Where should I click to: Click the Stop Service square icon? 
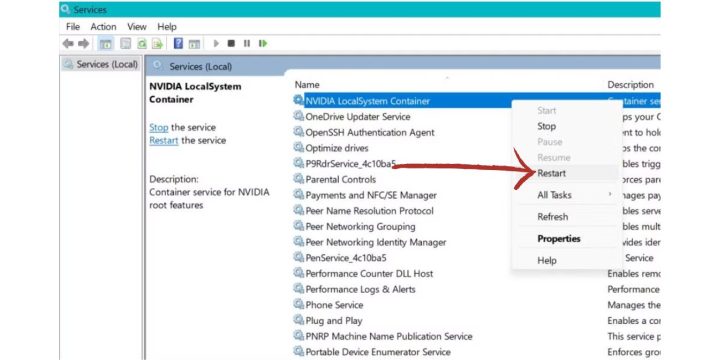click(231, 44)
